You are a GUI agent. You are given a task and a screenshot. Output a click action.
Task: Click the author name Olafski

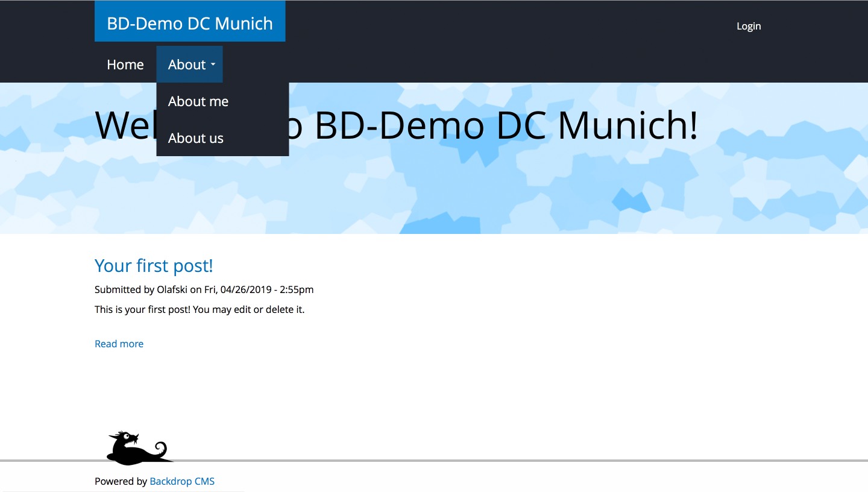(x=172, y=289)
